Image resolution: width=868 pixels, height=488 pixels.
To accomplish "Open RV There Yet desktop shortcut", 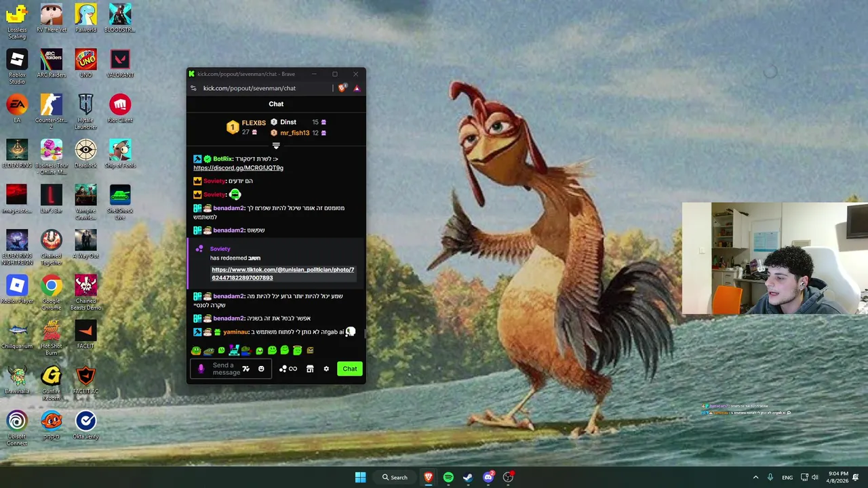I will point(52,18).
